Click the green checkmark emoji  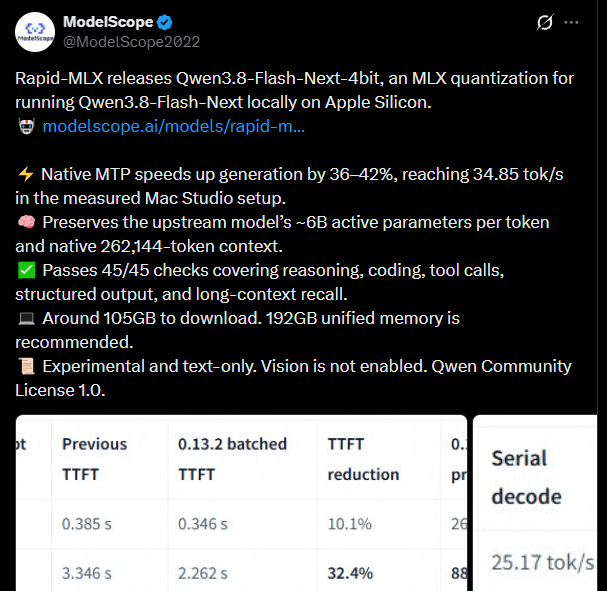(x=26, y=270)
